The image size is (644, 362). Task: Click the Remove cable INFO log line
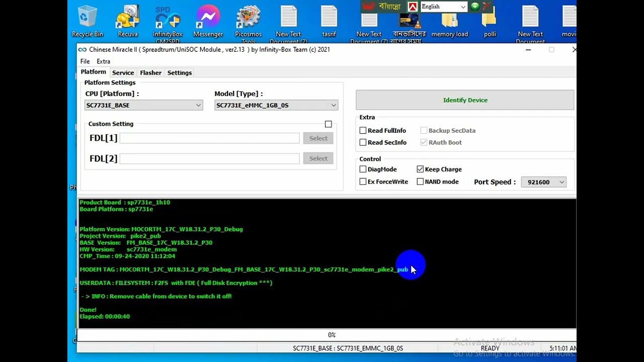coord(156,296)
